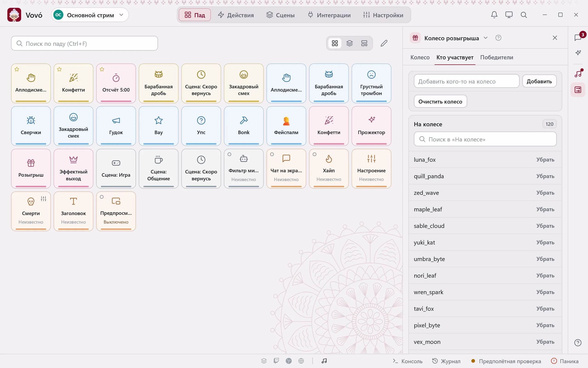Toggle the Предпросм... tile
Viewport: 588px width, 368px height.
click(x=116, y=211)
